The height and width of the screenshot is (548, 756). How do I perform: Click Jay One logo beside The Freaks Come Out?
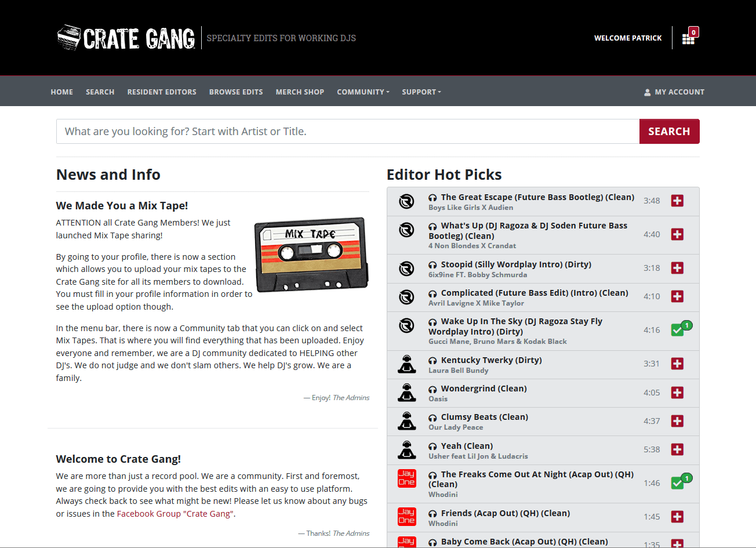coord(406,478)
